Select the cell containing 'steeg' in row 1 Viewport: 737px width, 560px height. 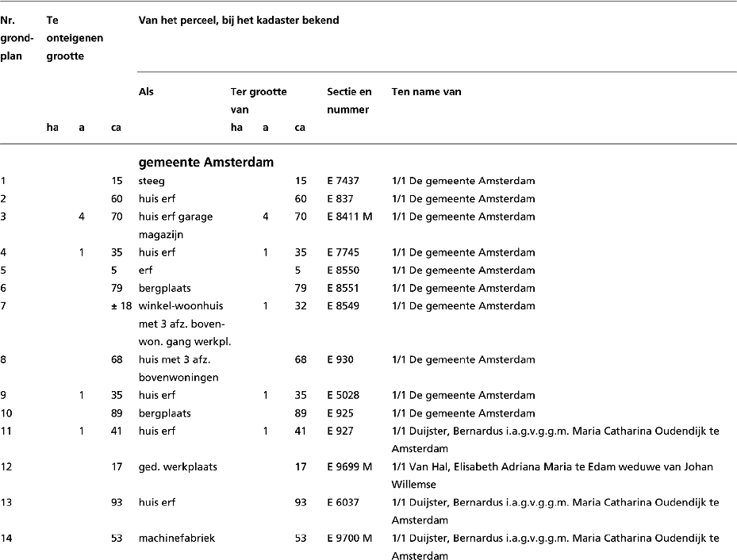pyautogui.click(x=151, y=180)
